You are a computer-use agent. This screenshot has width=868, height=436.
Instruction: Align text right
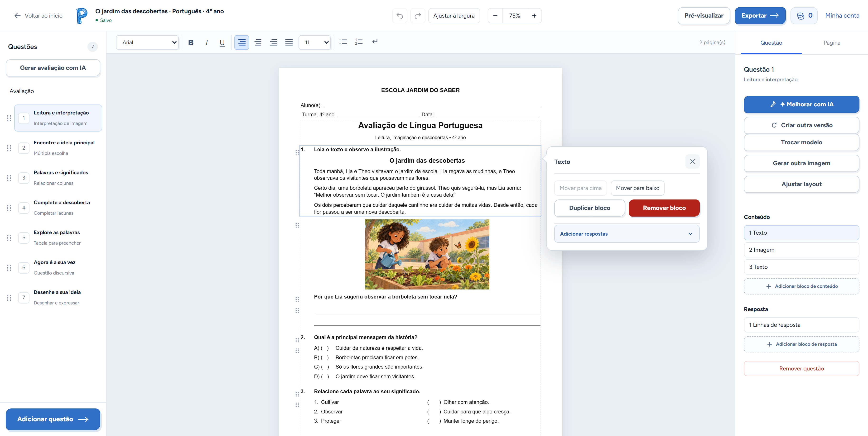(x=273, y=43)
